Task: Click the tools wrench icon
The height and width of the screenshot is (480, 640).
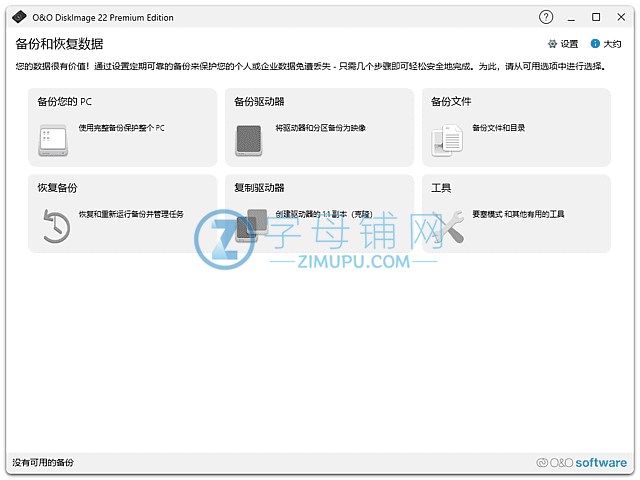Action: [449, 225]
